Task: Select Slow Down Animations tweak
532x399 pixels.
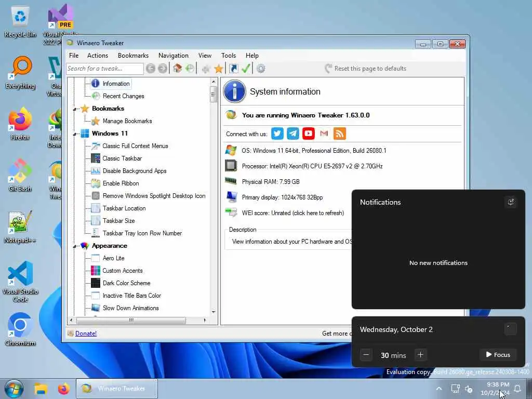Action: tap(130, 308)
